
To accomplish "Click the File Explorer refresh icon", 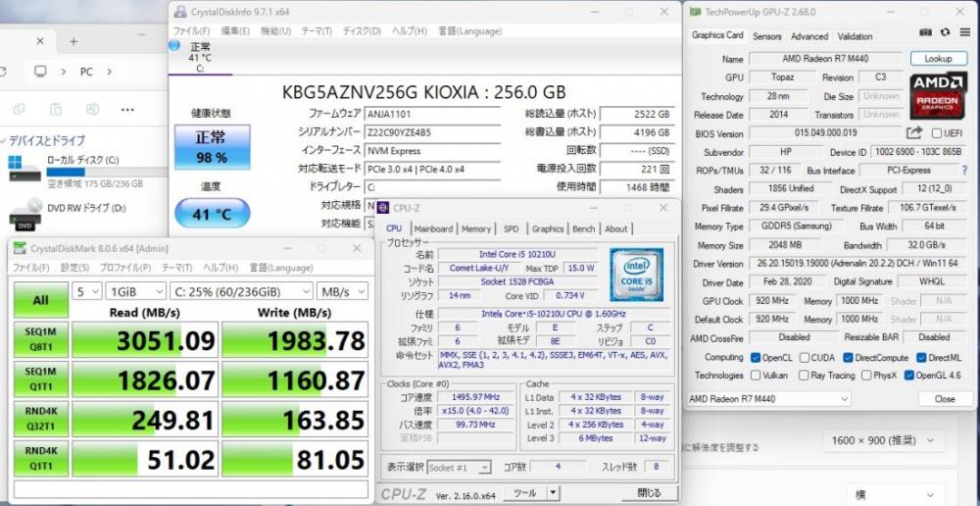I will pyautogui.click(x=2, y=72).
